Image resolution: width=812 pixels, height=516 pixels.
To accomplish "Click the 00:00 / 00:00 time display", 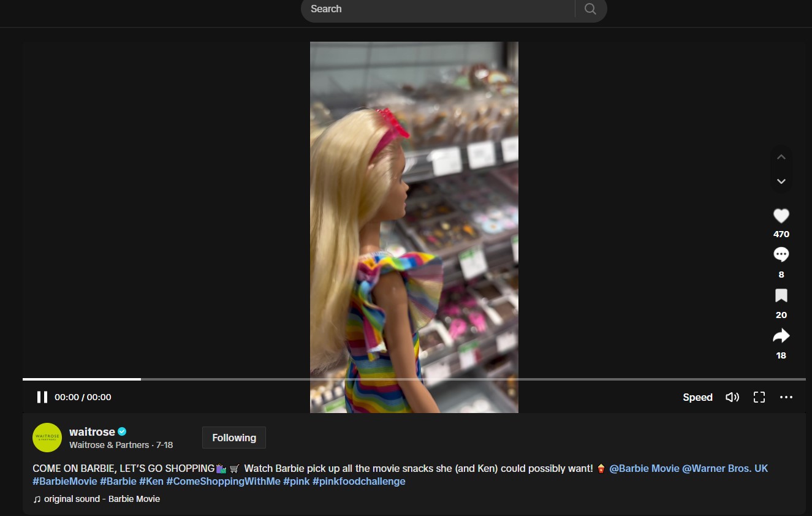I will tap(83, 397).
